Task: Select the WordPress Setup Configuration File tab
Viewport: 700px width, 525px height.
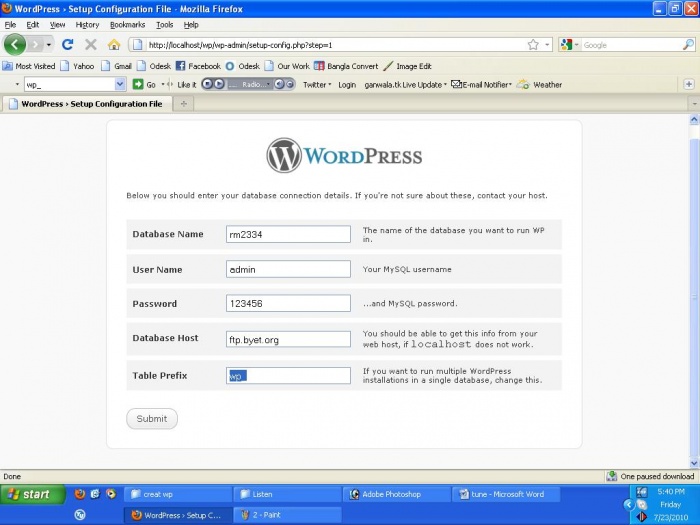Action: tap(88, 104)
